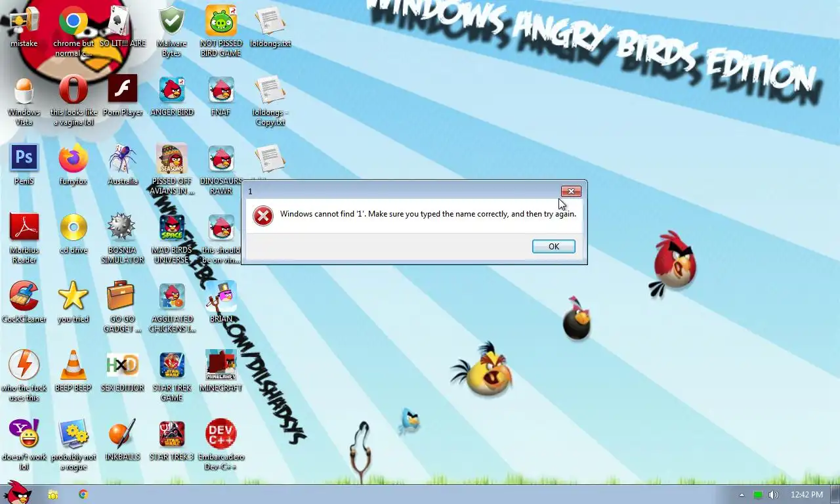
Task: Click the green tray status icon
Action: pyautogui.click(x=757, y=495)
